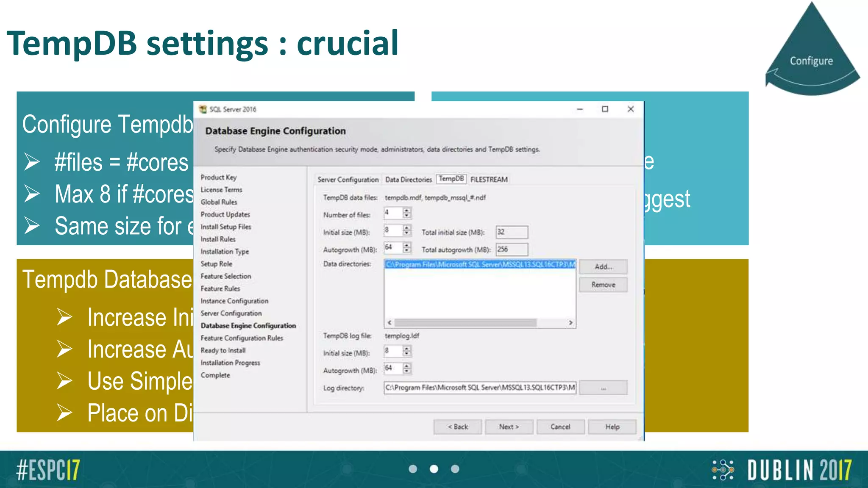Click the Cancel button
The image size is (868, 488).
coord(560,427)
